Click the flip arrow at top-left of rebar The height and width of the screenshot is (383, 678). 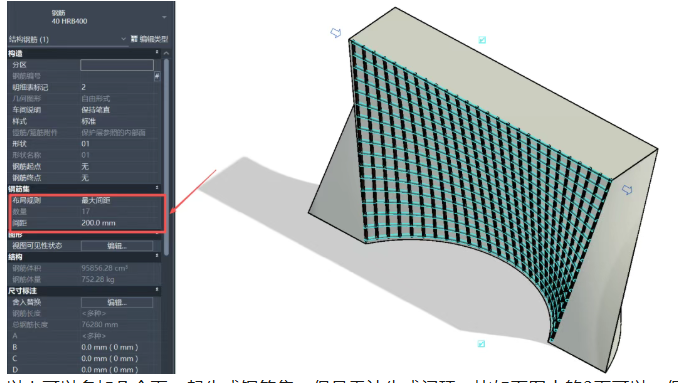pyautogui.click(x=336, y=33)
